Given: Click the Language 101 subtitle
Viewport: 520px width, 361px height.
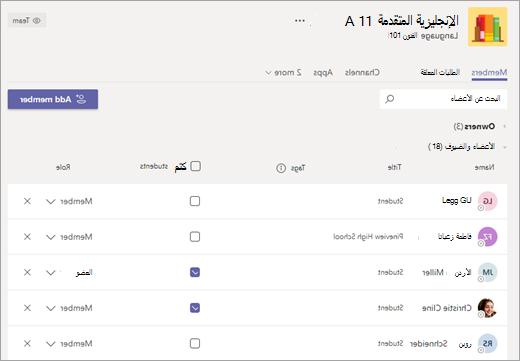Looking at the screenshot, I should point(423,36).
